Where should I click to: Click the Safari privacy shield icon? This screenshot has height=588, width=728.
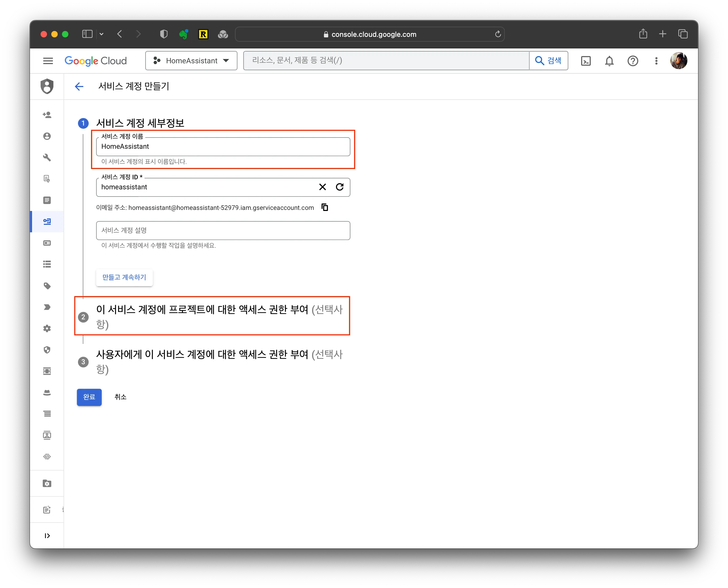(164, 34)
